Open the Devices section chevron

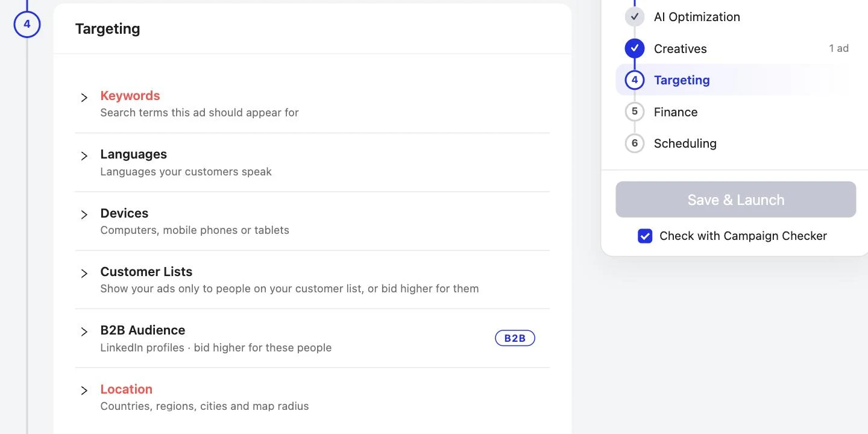[x=84, y=215]
